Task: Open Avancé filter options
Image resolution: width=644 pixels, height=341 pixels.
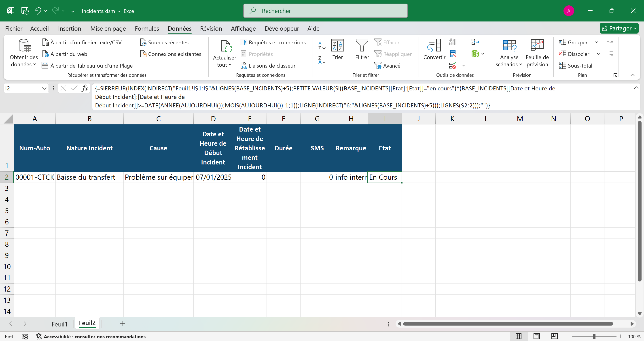Action: pos(388,66)
